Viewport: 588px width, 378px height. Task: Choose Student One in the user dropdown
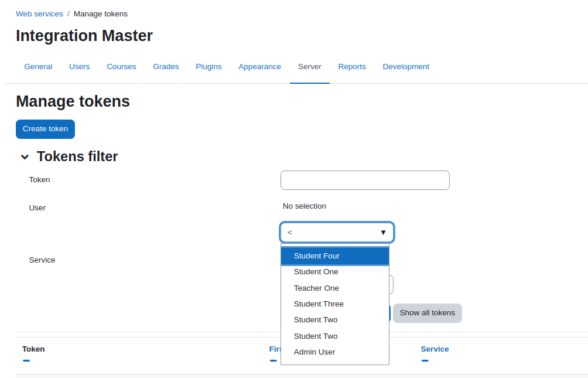tap(335, 272)
